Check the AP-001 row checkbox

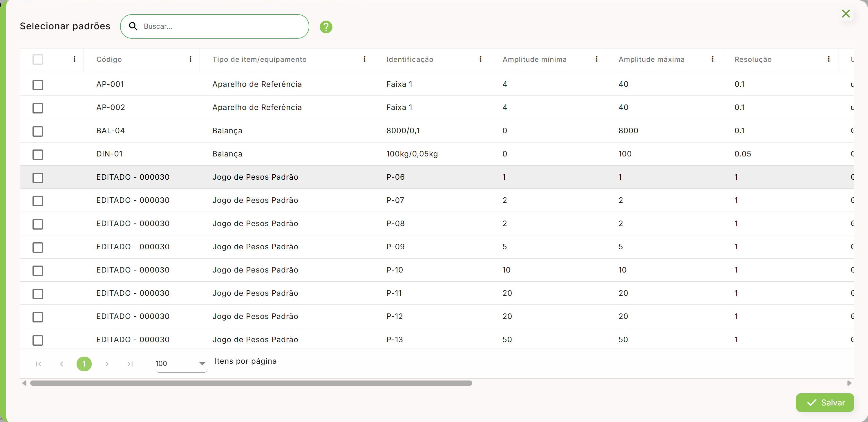coord(38,85)
